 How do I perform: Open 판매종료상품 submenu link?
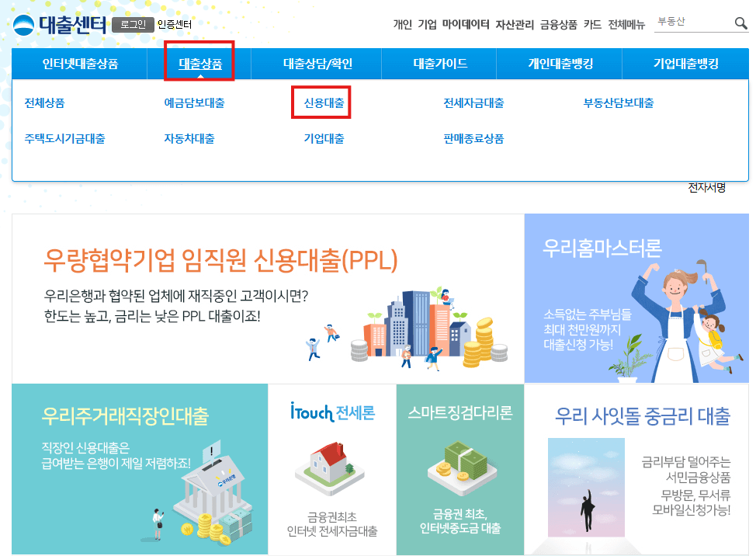(474, 138)
